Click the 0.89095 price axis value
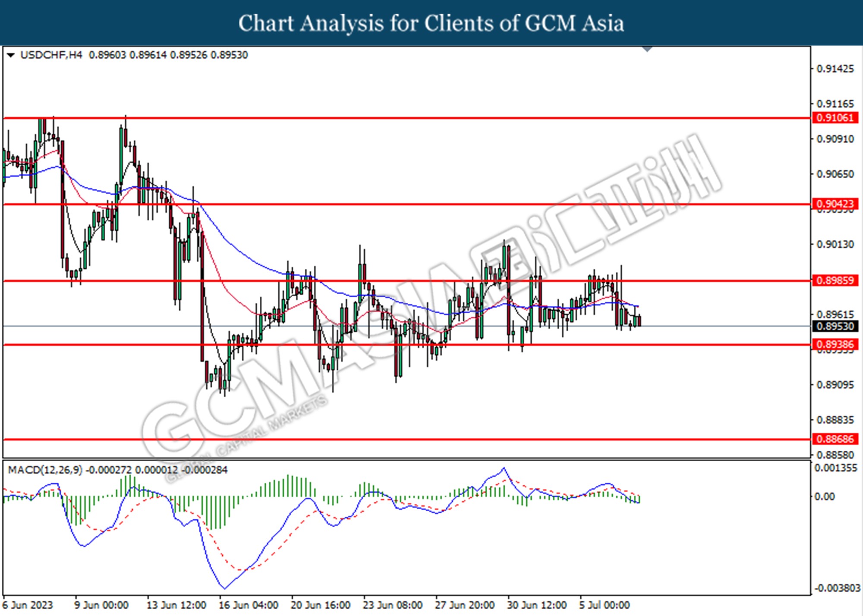Screen dimensions: 863x616 coord(835,385)
